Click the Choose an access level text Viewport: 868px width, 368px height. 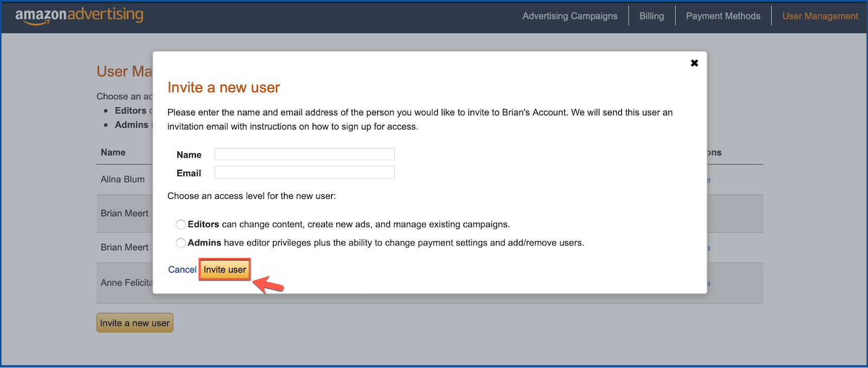coord(251,196)
